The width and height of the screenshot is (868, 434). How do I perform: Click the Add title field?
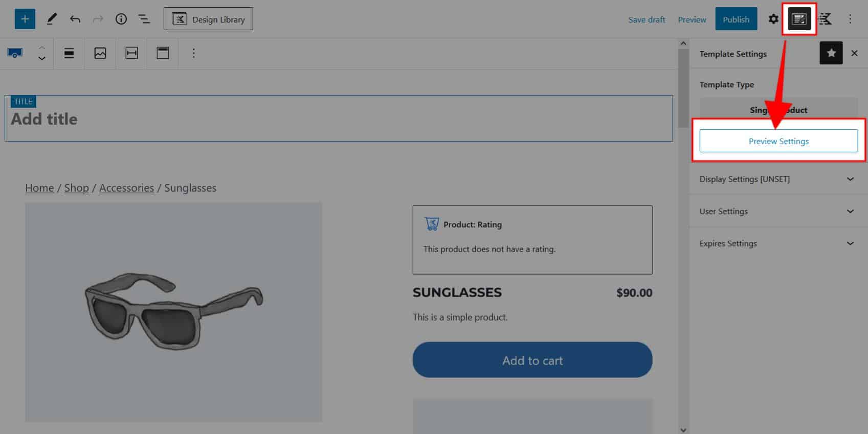338,119
